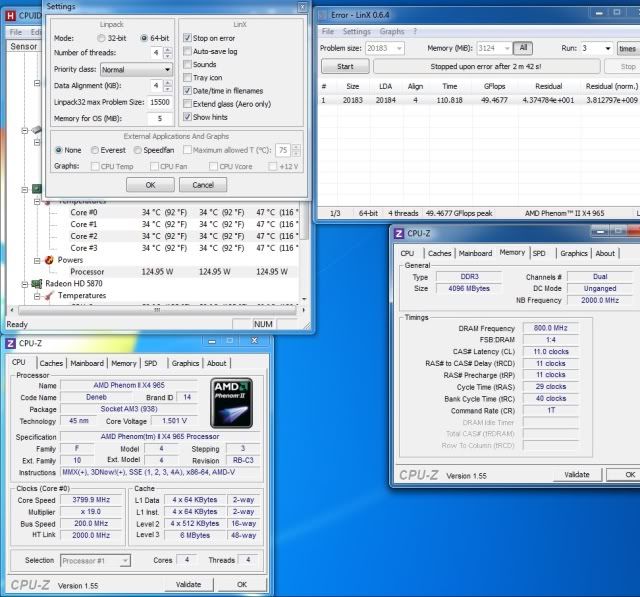
Task: Click Sensor column header in HWMonitor
Action: click(x=24, y=46)
